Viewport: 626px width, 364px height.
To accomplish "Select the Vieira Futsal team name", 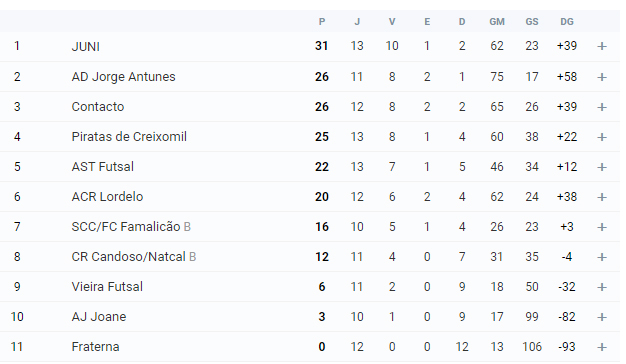I will [107, 287].
